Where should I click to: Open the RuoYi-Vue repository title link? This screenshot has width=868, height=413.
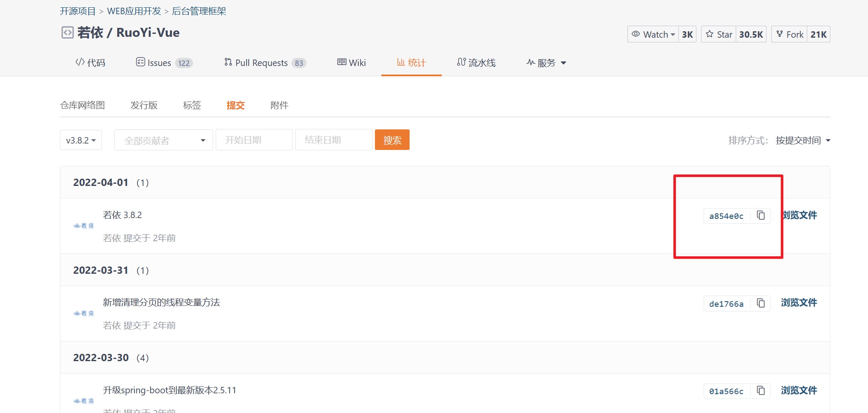click(x=148, y=33)
